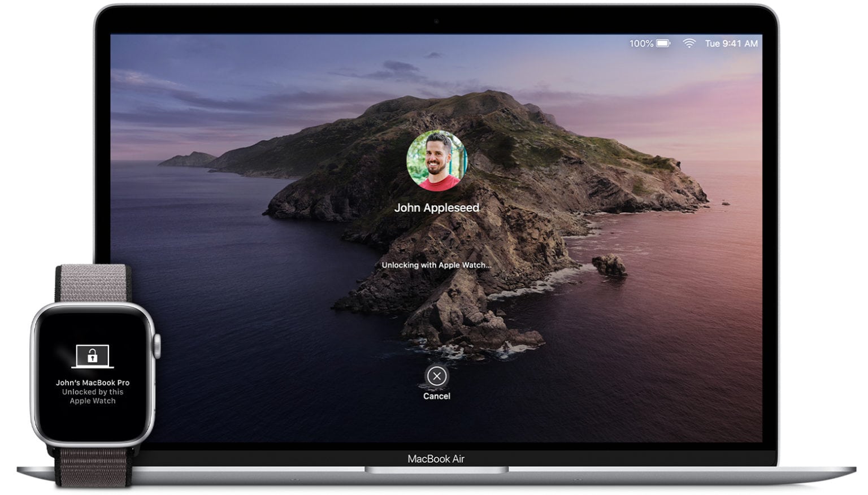
Task: Tap "John's MacBook Pro" on the watch
Action: tap(93, 383)
